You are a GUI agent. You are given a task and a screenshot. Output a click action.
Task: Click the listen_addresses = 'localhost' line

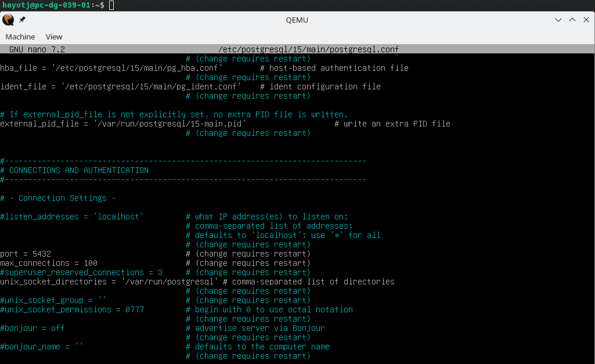pos(71,216)
